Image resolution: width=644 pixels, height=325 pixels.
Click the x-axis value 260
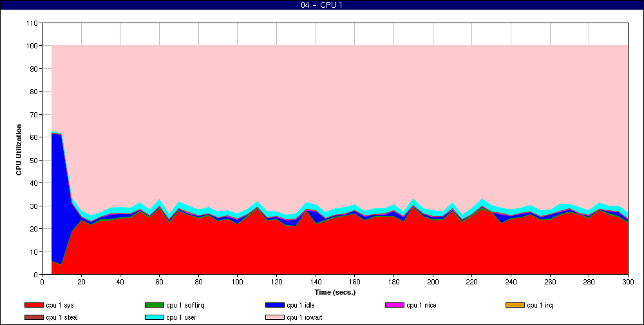click(x=550, y=282)
